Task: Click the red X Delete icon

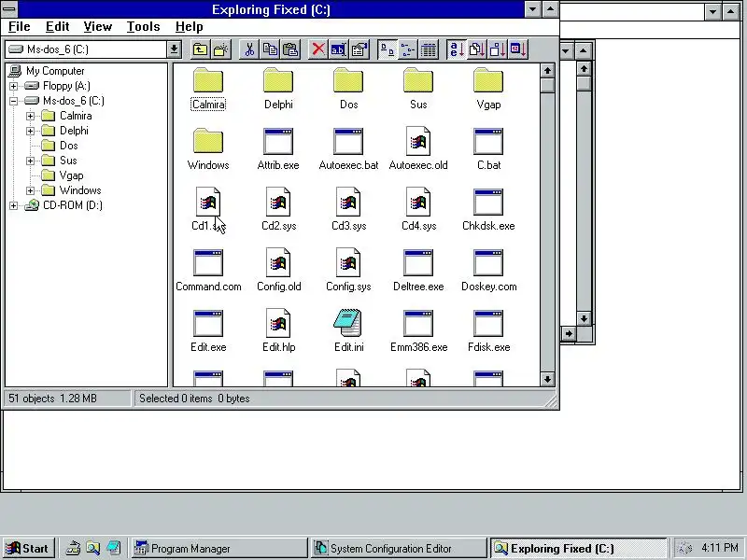Action: point(318,49)
